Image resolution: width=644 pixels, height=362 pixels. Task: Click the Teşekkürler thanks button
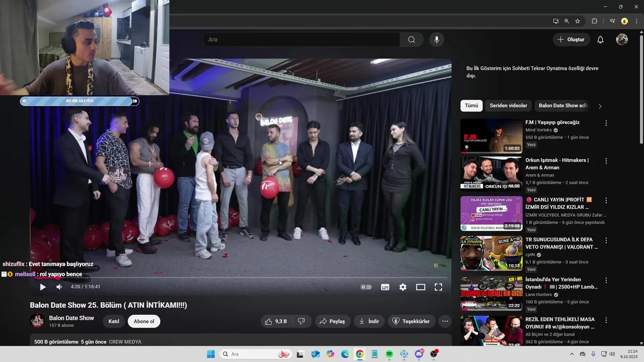411,321
